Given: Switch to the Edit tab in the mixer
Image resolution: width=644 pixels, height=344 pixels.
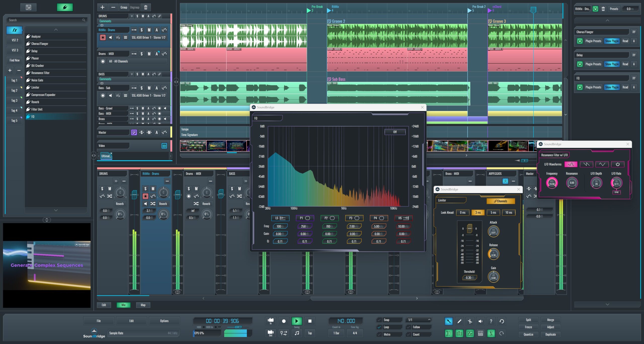Looking at the screenshot, I should click(104, 305).
